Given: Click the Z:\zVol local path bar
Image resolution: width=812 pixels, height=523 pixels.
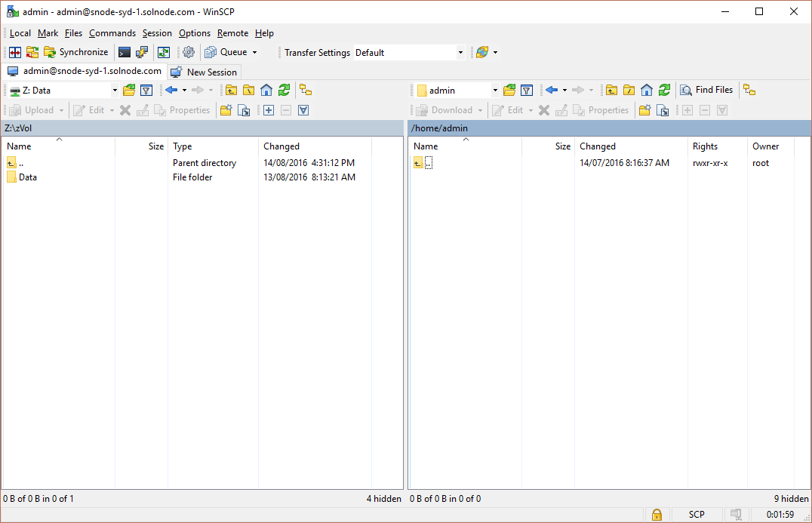Looking at the screenshot, I should pyautogui.click(x=202, y=128).
